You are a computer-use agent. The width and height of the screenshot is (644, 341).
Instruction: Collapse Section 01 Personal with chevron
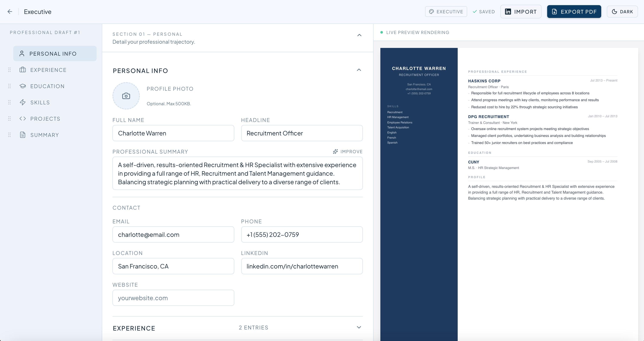(359, 35)
